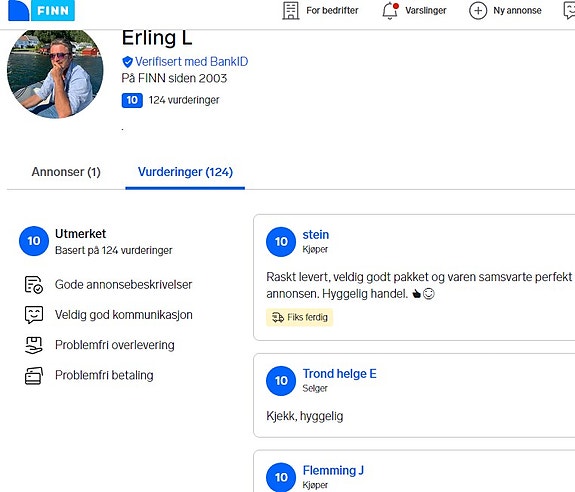Open reviewer stein's profile link
The image size is (575, 492).
pyautogui.click(x=316, y=235)
